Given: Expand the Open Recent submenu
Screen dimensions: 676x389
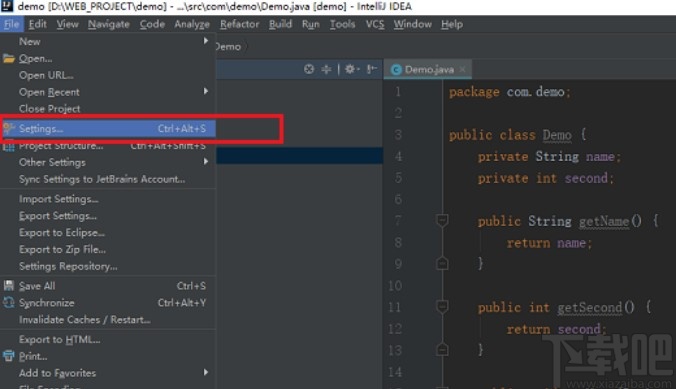Looking at the screenshot, I should pyautogui.click(x=108, y=92).
